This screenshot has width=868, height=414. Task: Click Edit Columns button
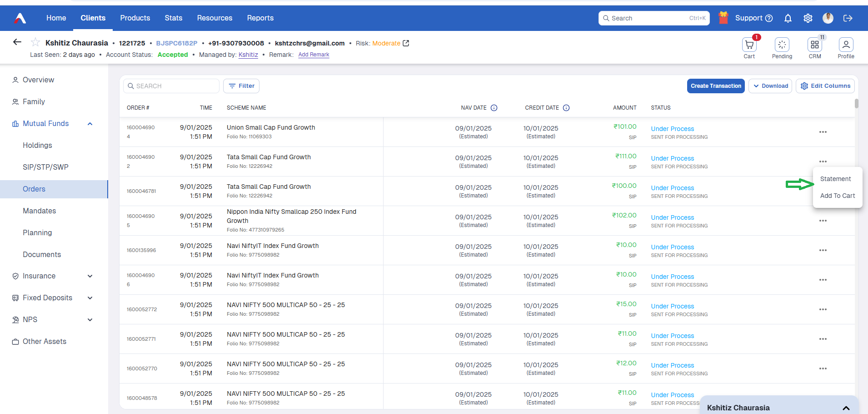[x=825, y=86]
